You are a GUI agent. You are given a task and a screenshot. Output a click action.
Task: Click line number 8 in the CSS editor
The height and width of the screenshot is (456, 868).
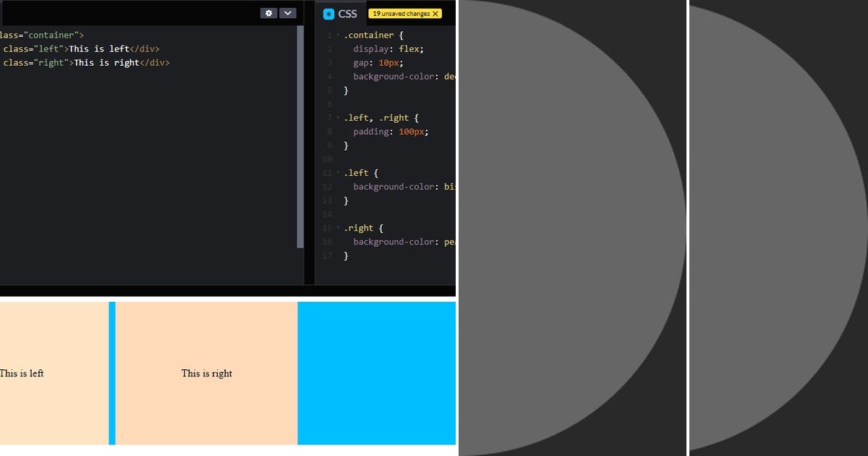point(329,131)
